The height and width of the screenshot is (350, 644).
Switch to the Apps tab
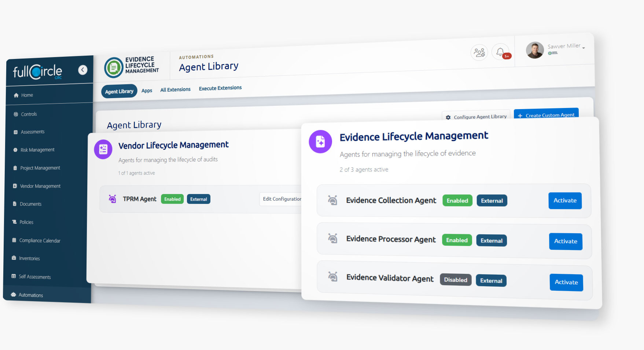pos(147,91)
